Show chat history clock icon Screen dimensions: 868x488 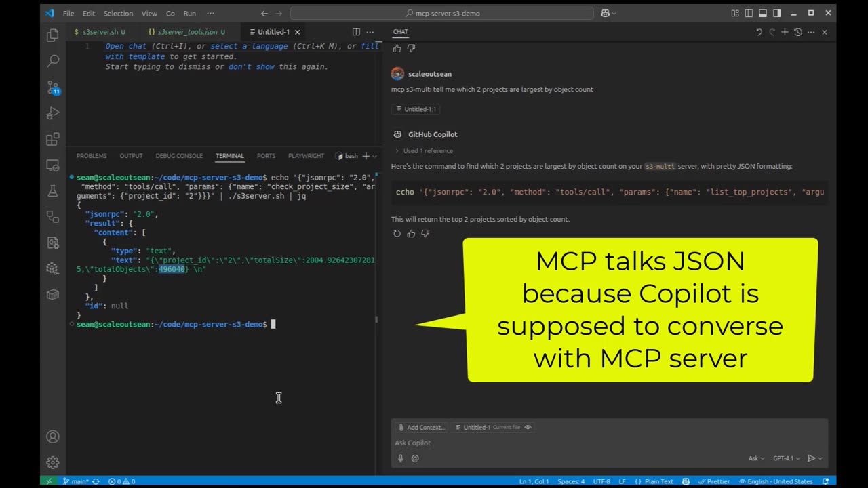(798, 32)
